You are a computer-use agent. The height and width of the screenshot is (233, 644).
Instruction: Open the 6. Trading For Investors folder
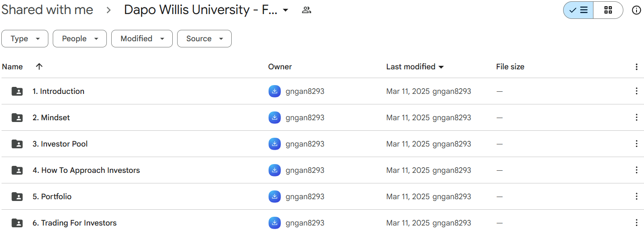74,223
